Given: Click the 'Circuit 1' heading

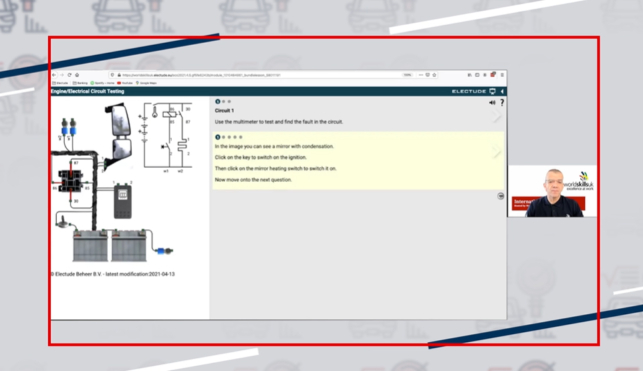Looking at the screenshot, I should [x=224, y=111].
